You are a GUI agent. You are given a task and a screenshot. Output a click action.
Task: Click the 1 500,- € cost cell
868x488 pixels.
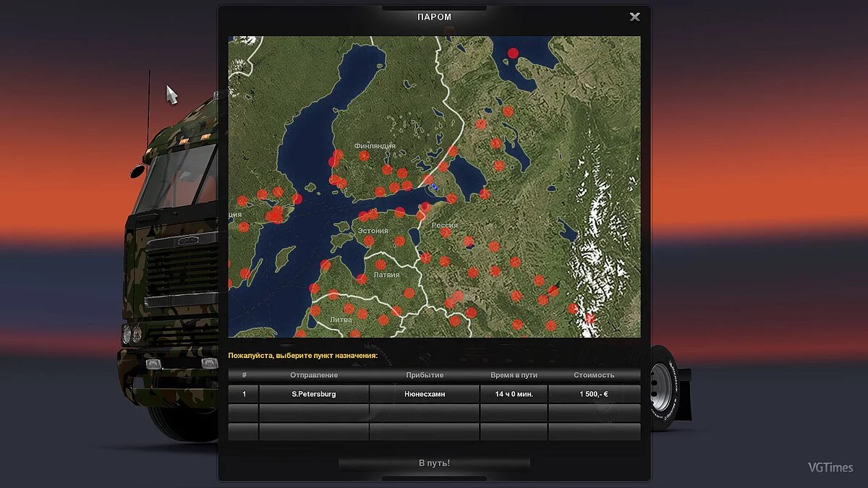coord(595,394)
